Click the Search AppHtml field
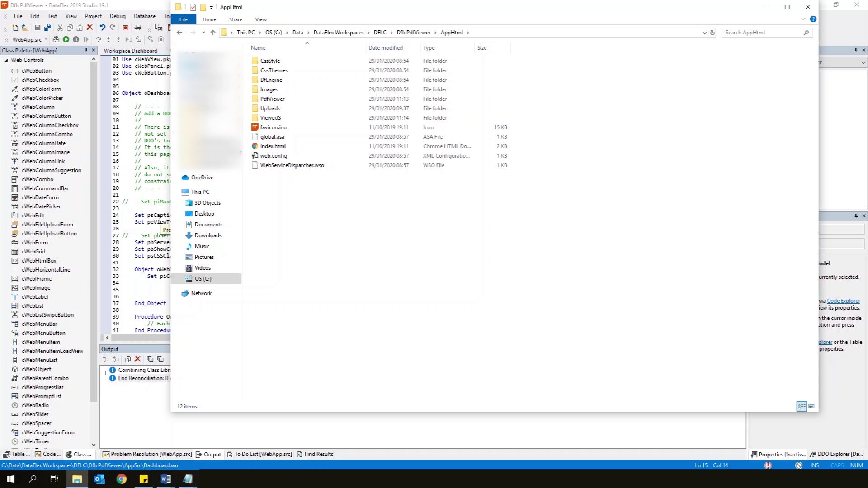Image resolution: width=868 pixels, height=488 pixels. pyautogui.click(x=763, y=33)
